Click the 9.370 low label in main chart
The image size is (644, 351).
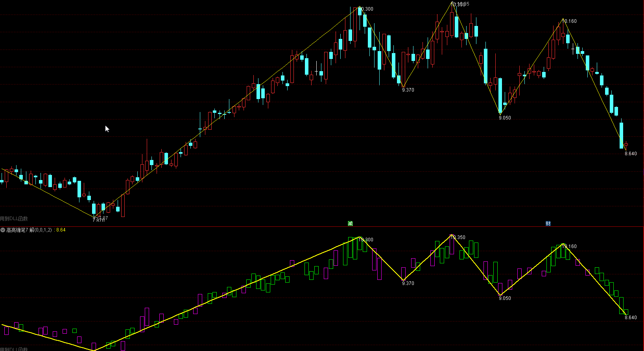tap(408, 90)
